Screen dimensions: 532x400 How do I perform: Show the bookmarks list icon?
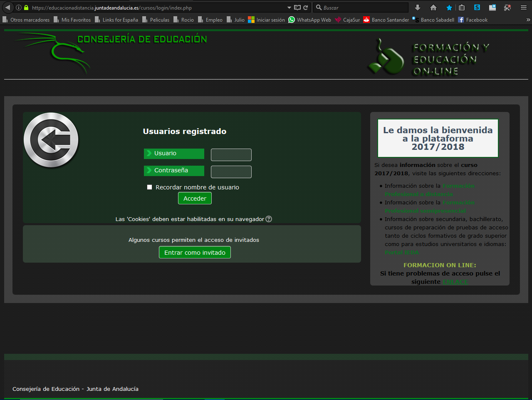pos(462,7)
